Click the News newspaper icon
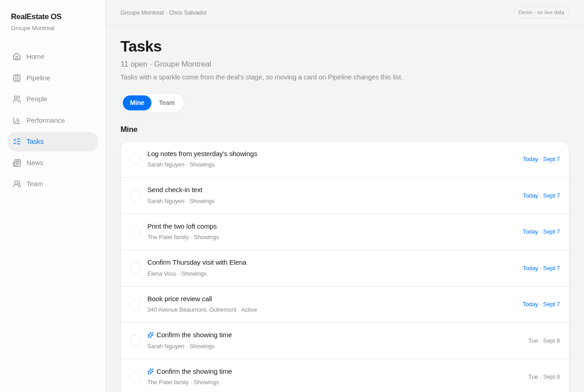Viewport: 584px width, 392px height. click(17, 163)
